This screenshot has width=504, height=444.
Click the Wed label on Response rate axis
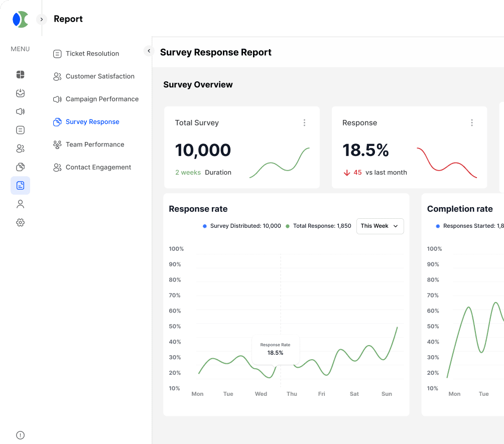click(261, 394)
